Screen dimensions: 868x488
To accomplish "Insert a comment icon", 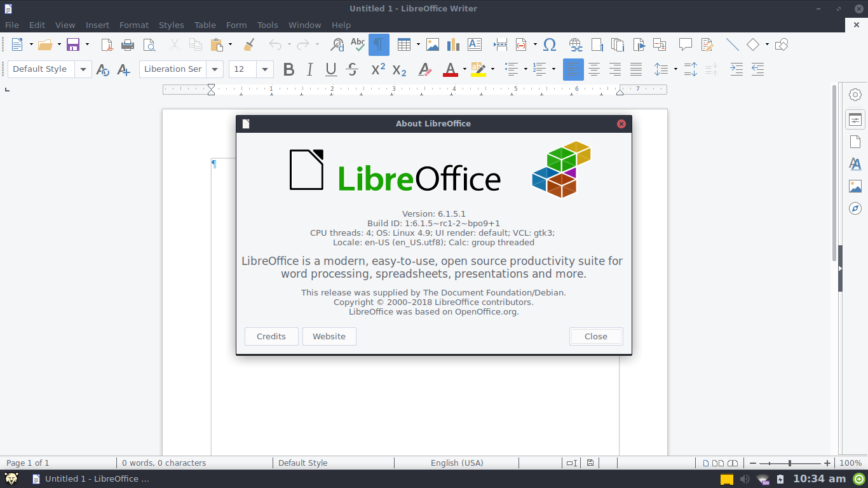I will coord(686,44).
